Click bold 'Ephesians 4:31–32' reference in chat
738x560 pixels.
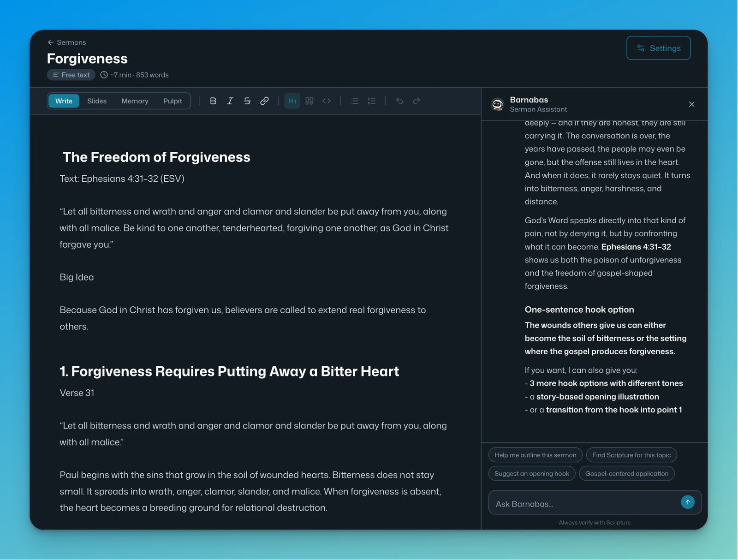636,247
